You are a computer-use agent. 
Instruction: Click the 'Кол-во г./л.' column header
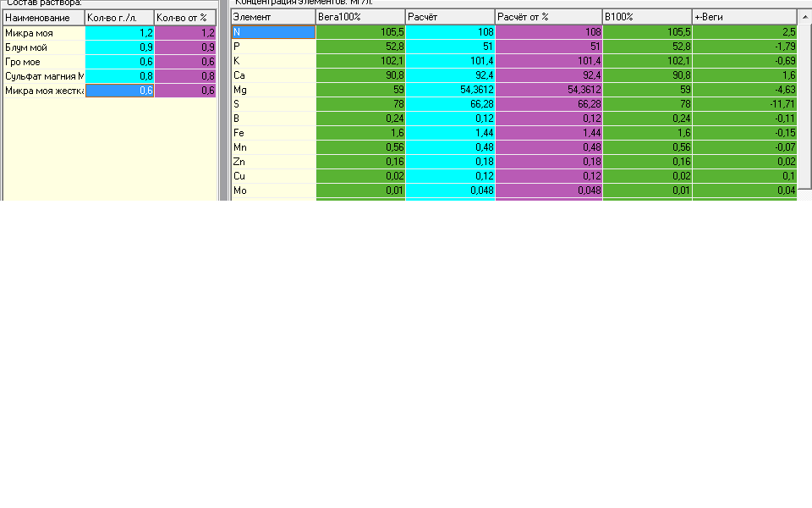click(x=119, y=18)
